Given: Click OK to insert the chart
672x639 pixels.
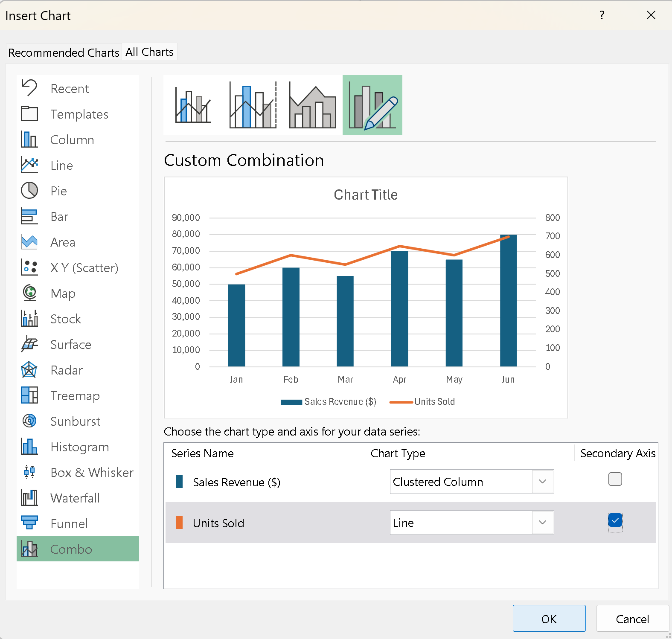Looking at the screenshot, I should coord(549,619).
